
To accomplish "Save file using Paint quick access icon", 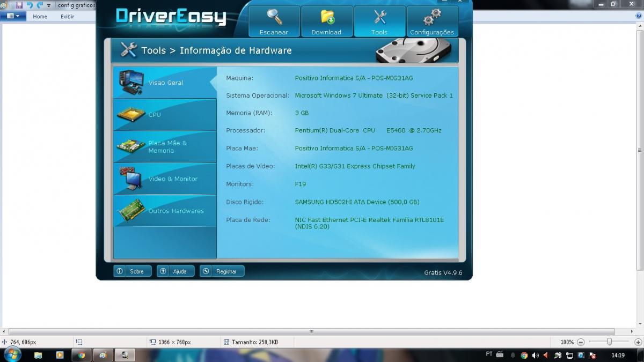I will click(x=19, y=5).
